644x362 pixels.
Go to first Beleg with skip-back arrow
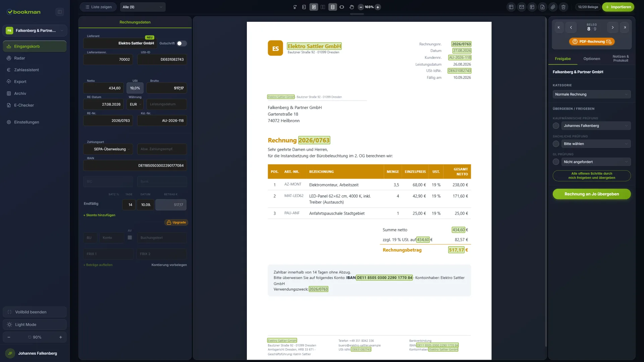[558, 27]
